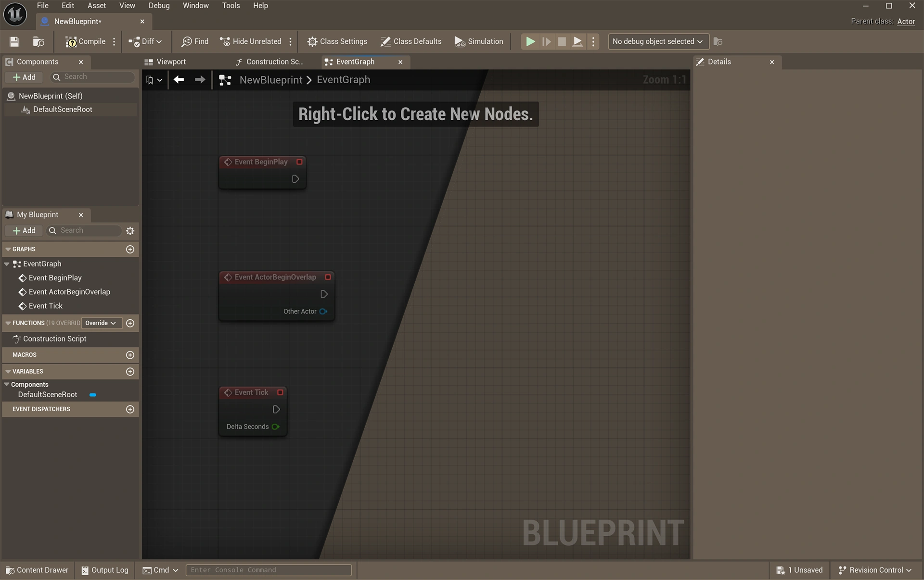The width and height of the screenshot is (924, 580).
Task: Open Class Defaults
Action: [x=411, y=42]
